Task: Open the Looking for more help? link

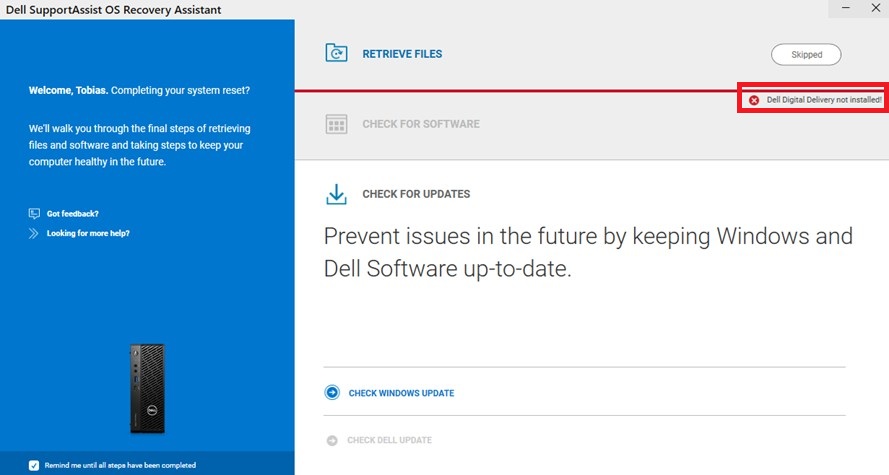Action: [88, 233]
